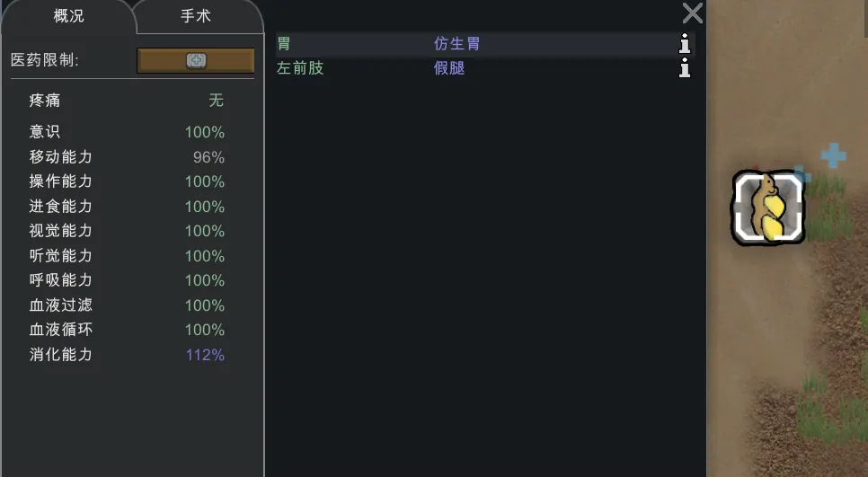Click the 移动能力 96% stat
Screen dimensions: 868x477
[126, 157]
